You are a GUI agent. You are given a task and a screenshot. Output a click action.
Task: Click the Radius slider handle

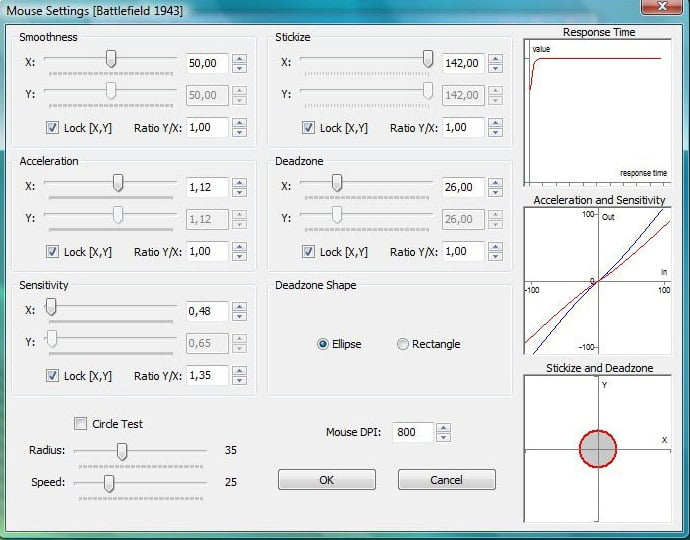pyautogui.click(x=122, y=452)
